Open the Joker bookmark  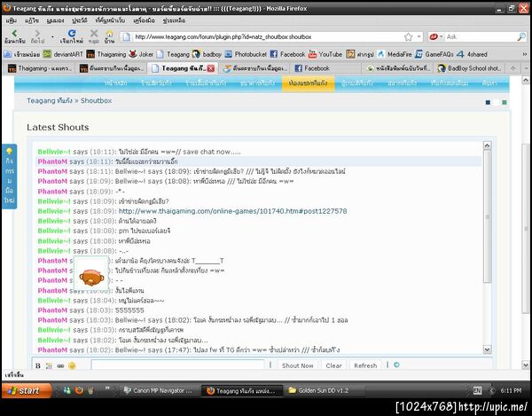142,54
